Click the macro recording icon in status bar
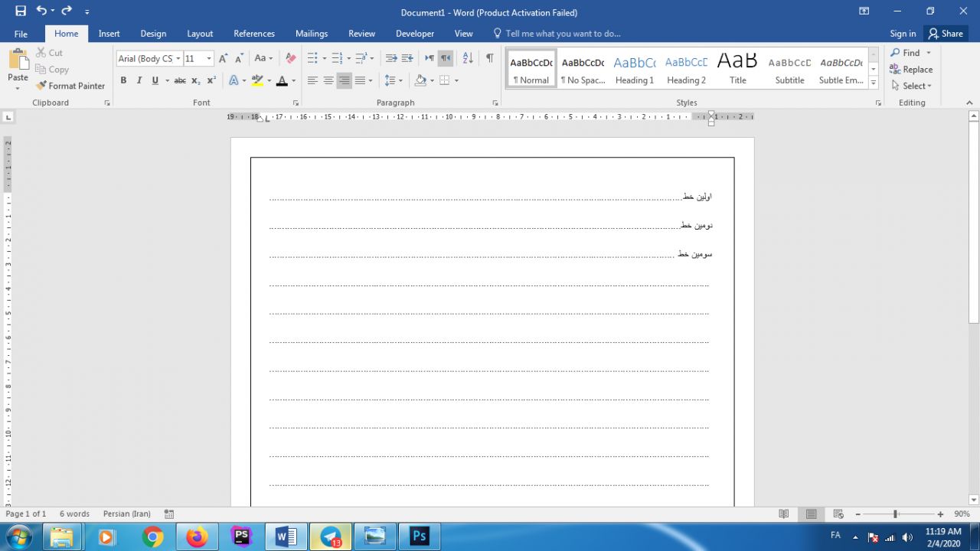Screen dimensions: 980x551 click(x=169, y=514)
